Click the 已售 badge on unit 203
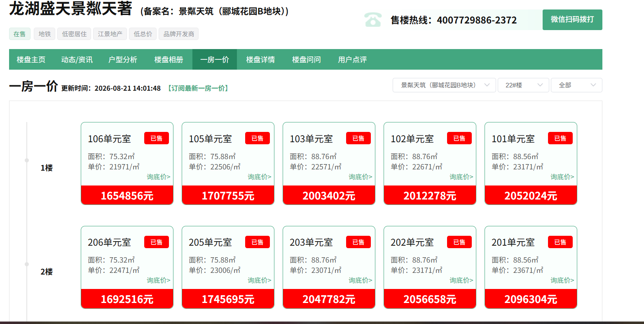This screenshot has height=324, width=644. (x=358, y=242)
